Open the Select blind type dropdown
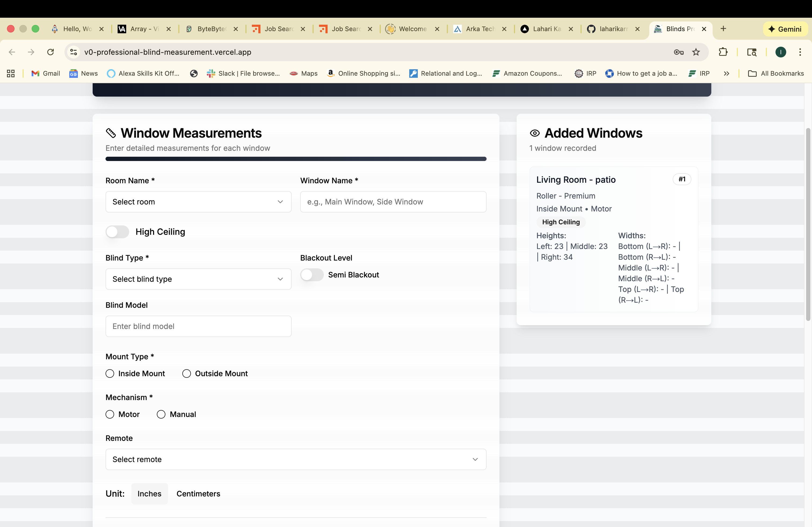The width and height of the screenshot is (812, 527). [198, 279]
